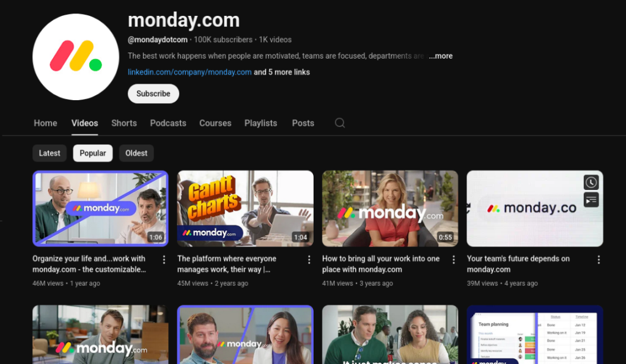
Task: Open the monday.com channel avatar logo
Action: (76, 57)
